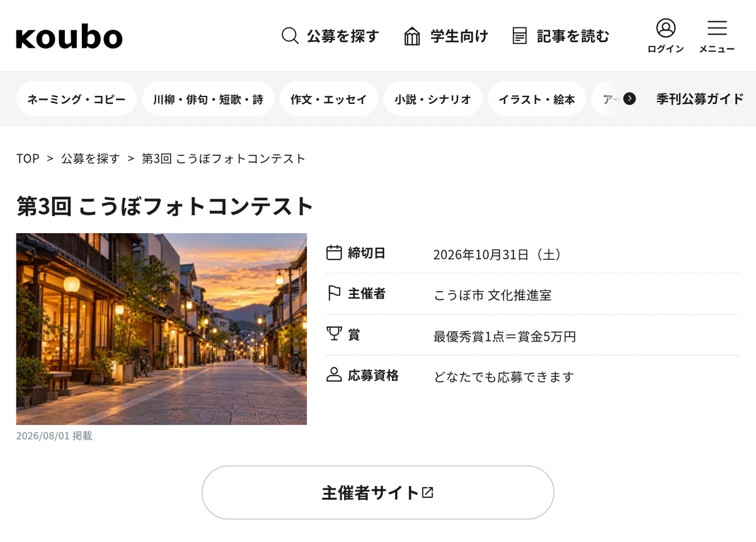Click eligibility text どなたでも応募できます
Screen dimensions: 756x542
(504, 377)
